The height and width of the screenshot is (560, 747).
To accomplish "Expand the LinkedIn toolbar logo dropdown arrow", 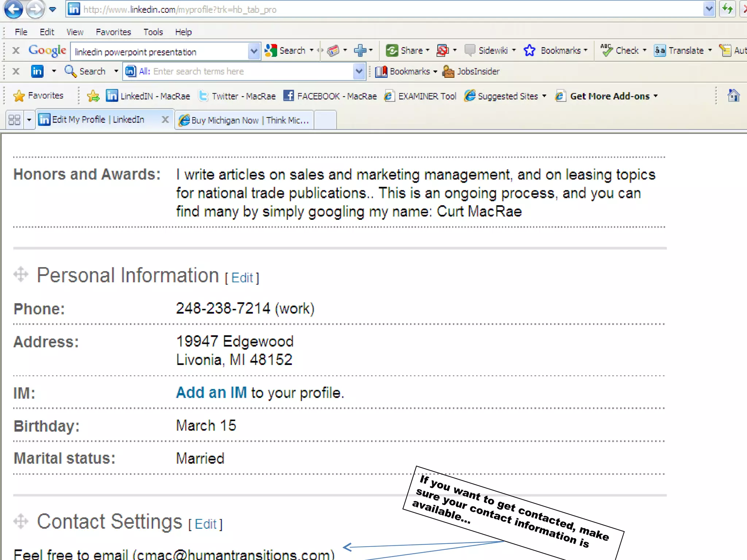I will pos(54,71).
